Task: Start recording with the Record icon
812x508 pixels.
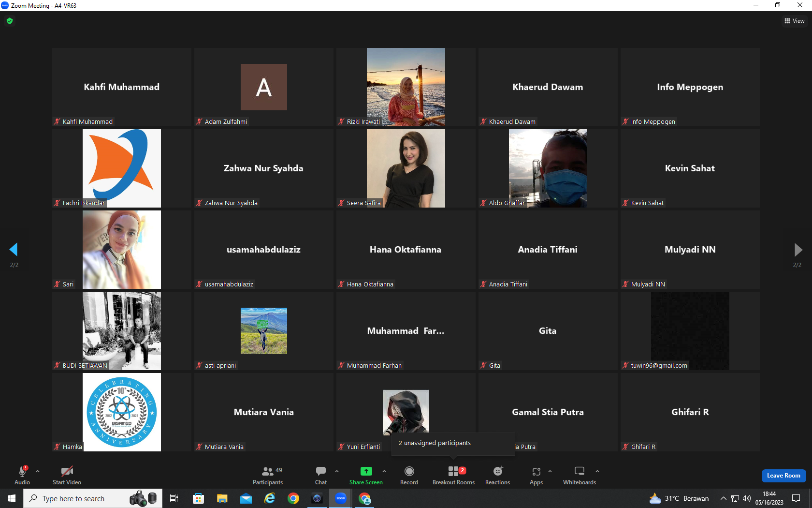Action: [x=409, y=471]
